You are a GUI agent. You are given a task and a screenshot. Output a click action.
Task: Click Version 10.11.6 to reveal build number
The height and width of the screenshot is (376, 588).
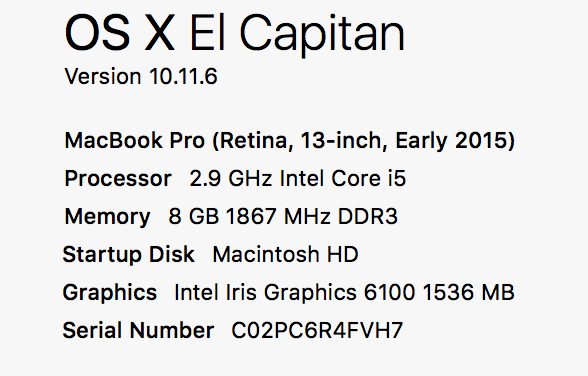141,76
